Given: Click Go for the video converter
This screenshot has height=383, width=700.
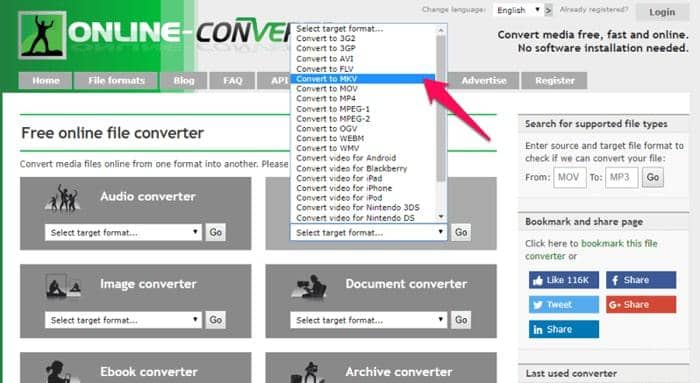Looking at the screenshot, I should pos(461,232).
